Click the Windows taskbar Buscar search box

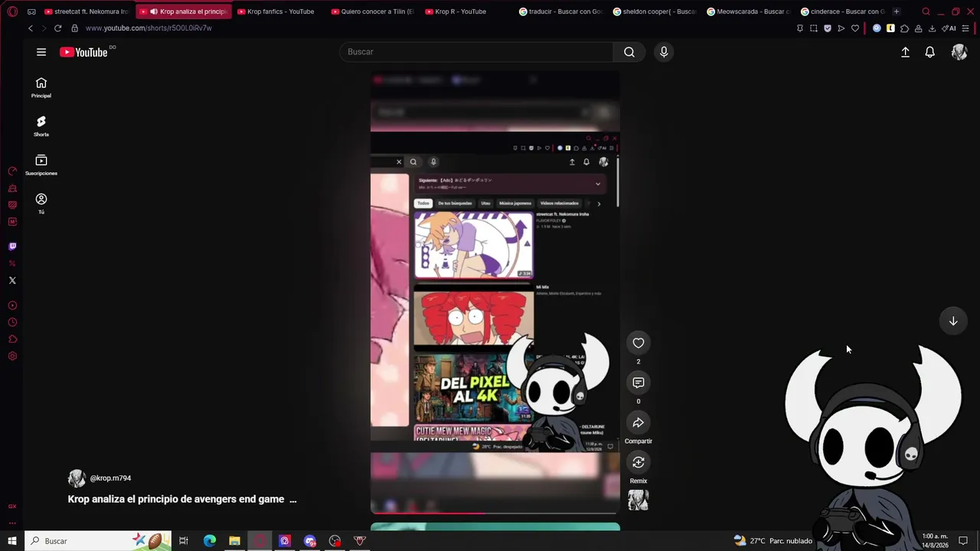coord(98,541)
